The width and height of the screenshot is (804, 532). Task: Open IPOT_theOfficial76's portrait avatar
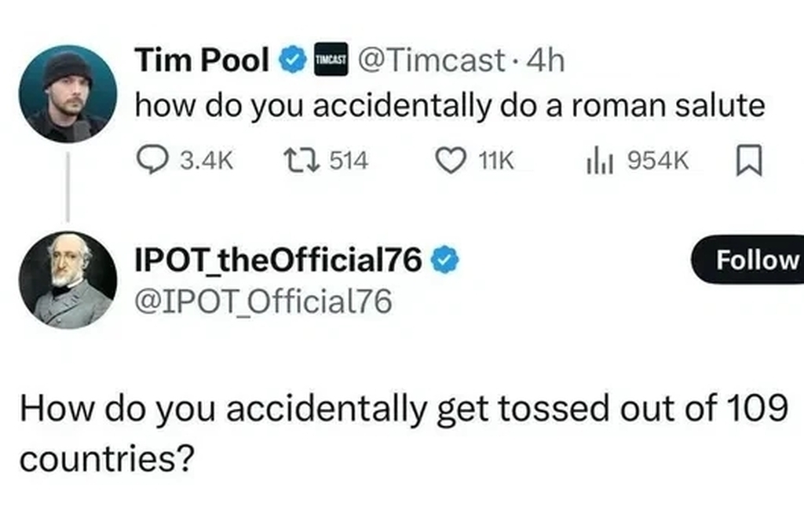pyautogui.click(x=67, y=279)
